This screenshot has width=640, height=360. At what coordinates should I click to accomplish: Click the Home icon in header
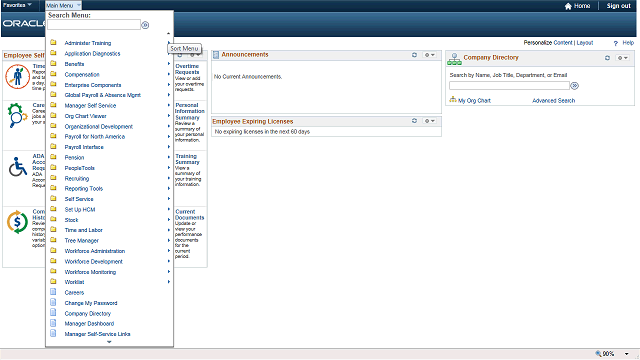click(568, 6)
